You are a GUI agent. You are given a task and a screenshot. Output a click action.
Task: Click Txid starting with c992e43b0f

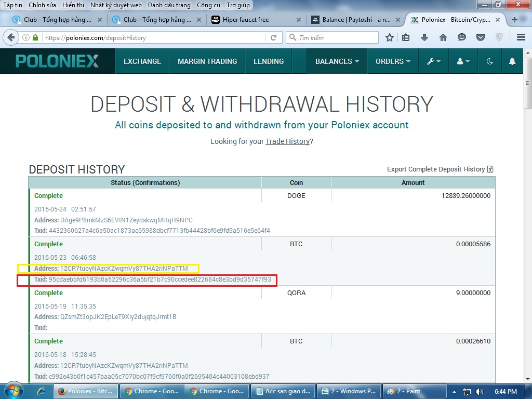159,376
